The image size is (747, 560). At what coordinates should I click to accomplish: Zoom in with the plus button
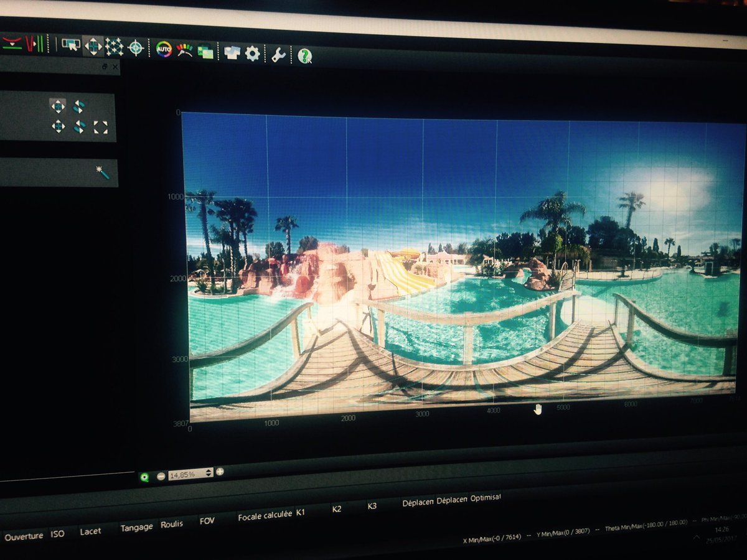coord(220,472)
